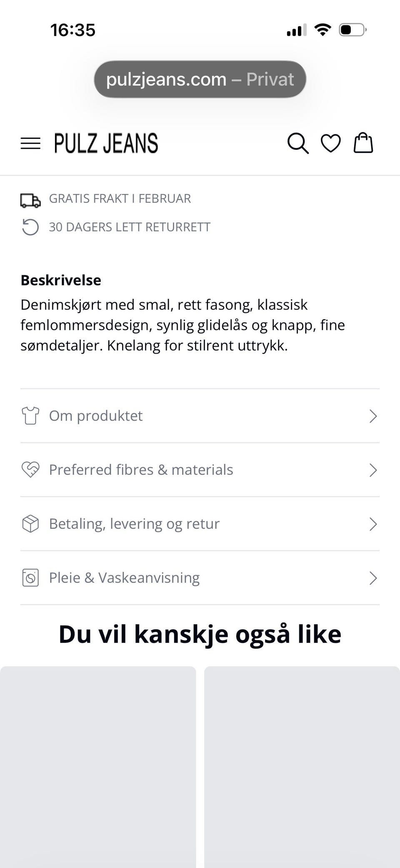This screenshot has height=868, width=400.
Task: Tap the heart-handshake icon for Preferred fibres
Action: click(x=30, y=470)
